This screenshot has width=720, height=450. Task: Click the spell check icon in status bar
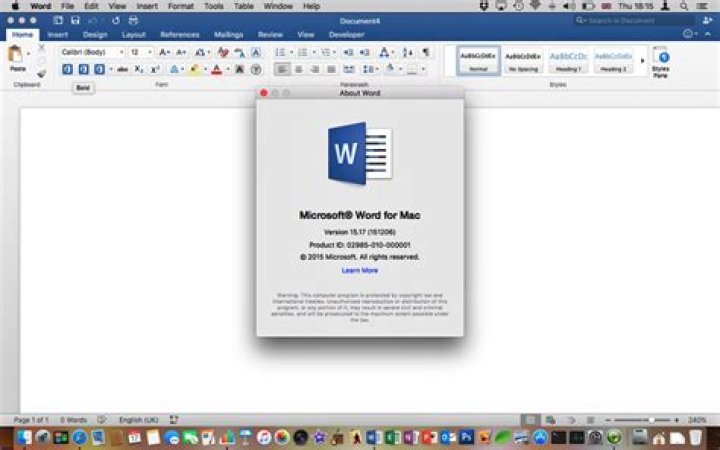[101, 420]
